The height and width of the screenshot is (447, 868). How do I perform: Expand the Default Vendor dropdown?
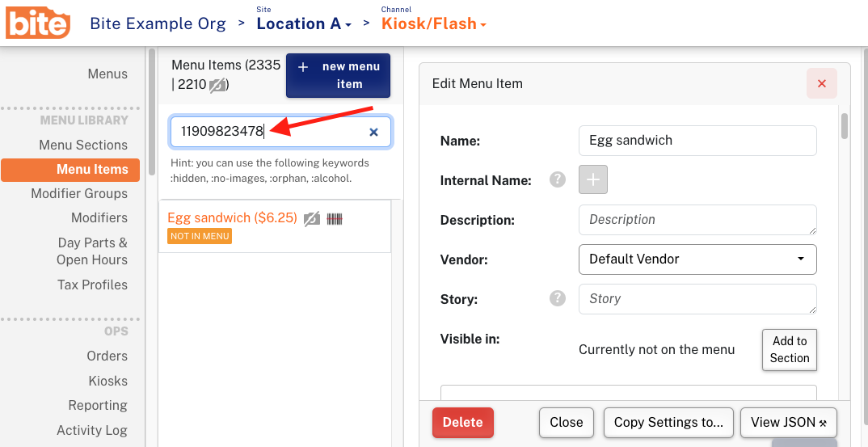coord(697,259)
